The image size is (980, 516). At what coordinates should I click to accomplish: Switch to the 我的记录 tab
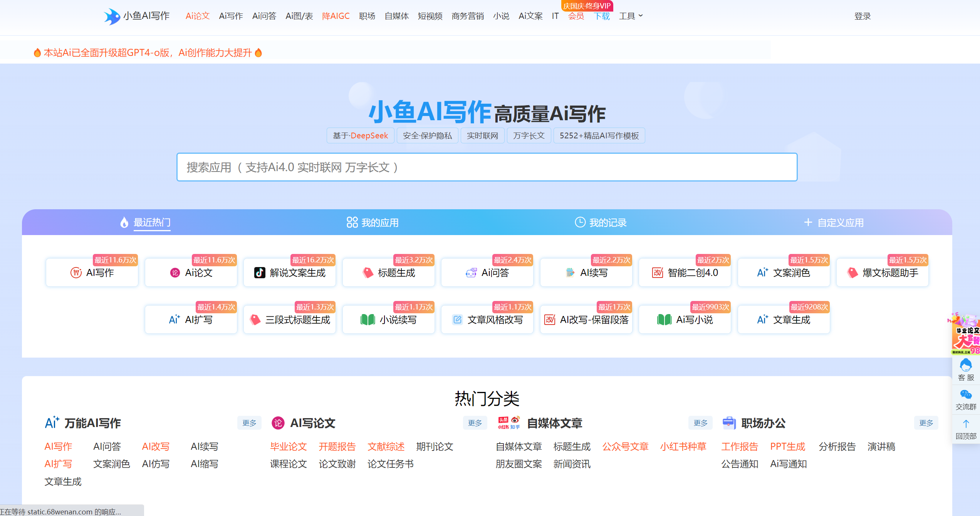(600, 222)
